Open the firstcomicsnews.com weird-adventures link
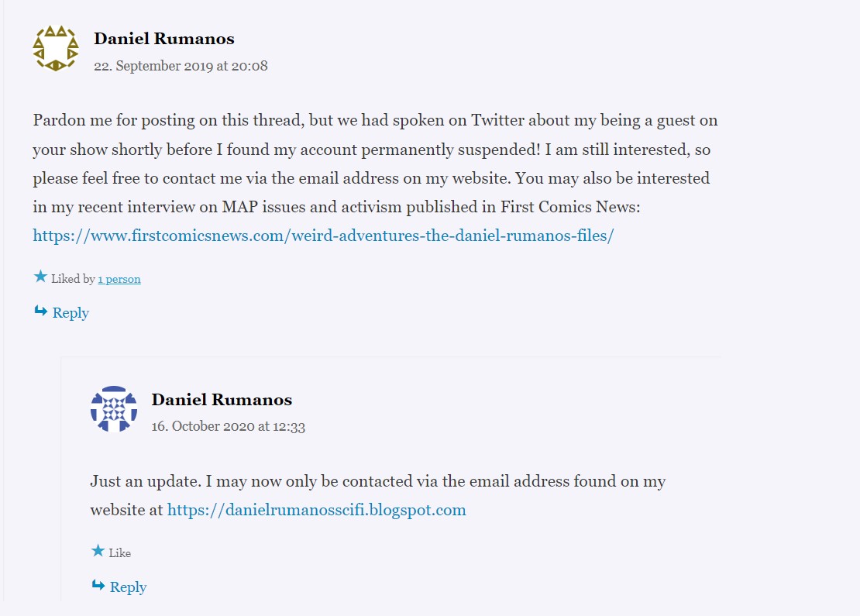Screen dimensions: 860x616 323,236
